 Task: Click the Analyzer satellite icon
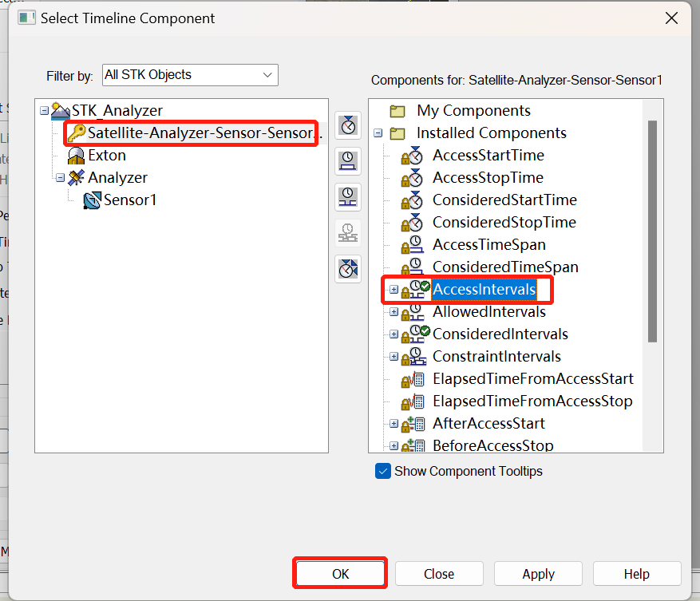click(x=77, y=178)
